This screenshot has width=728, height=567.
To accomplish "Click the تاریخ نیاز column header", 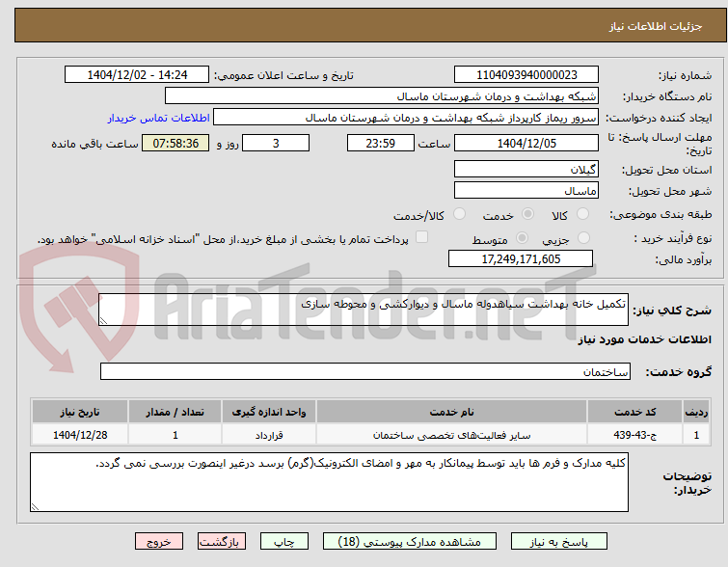I will click(80, 412).
